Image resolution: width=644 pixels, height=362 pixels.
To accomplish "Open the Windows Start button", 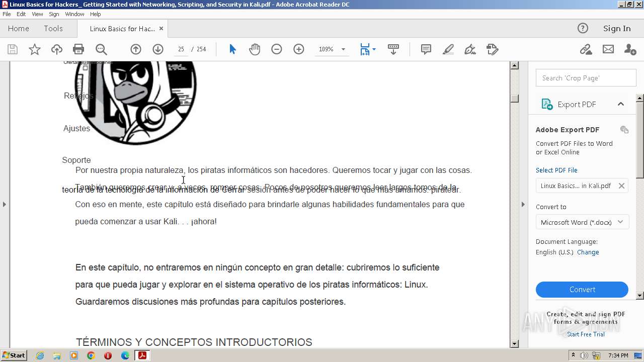I will pyautogui.click(x=14, y=355).
